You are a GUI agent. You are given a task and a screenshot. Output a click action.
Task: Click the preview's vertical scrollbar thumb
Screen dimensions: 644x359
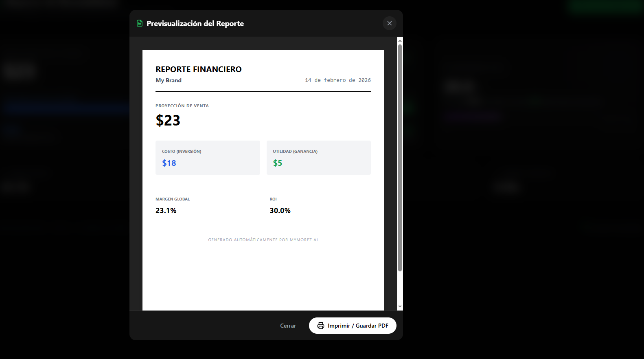tap(400, 158)
